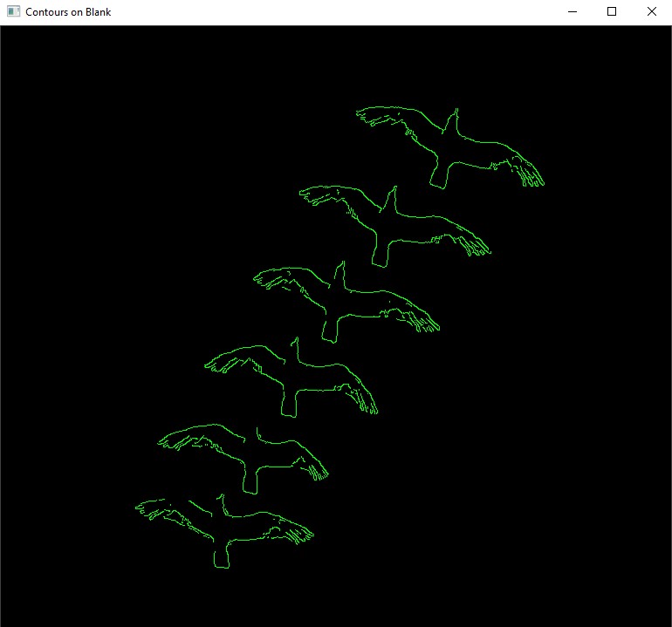Viewport: 672px width, 627px height.
Task: Click the window icon in the title bar
Action: (13, 12)
